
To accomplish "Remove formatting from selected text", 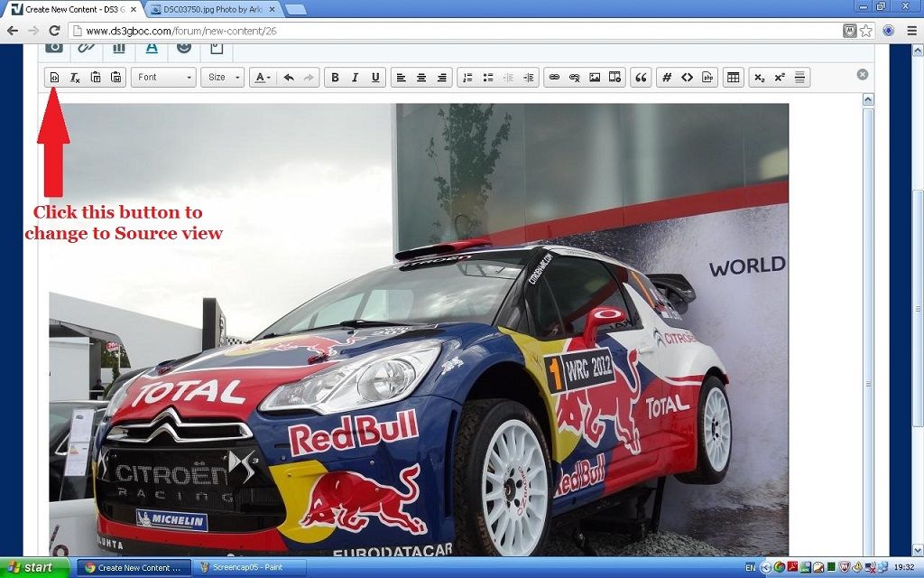I will click(x=75, y=78).
